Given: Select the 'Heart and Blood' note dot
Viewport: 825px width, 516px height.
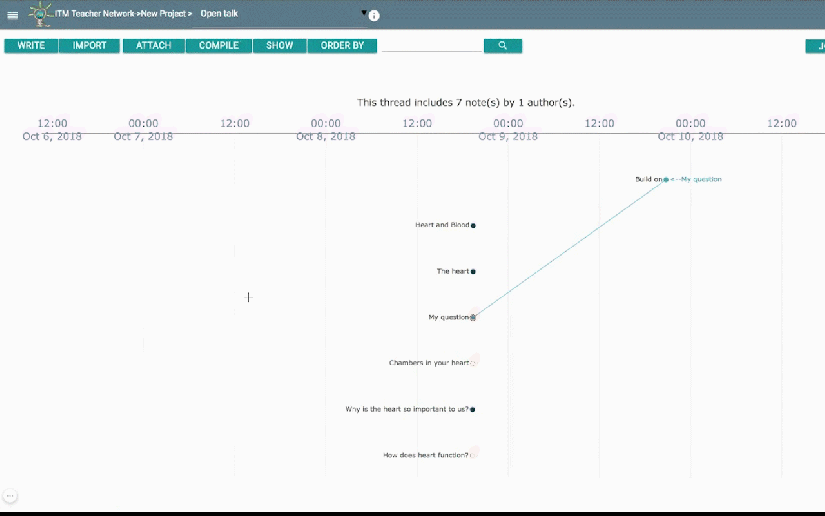Looking at the screenshot, I should [473, 226].
